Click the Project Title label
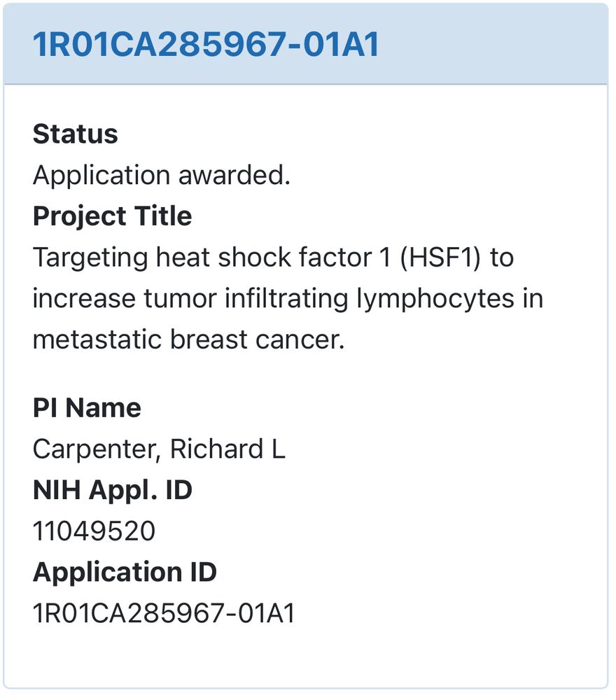 click(x=113, y=216)
